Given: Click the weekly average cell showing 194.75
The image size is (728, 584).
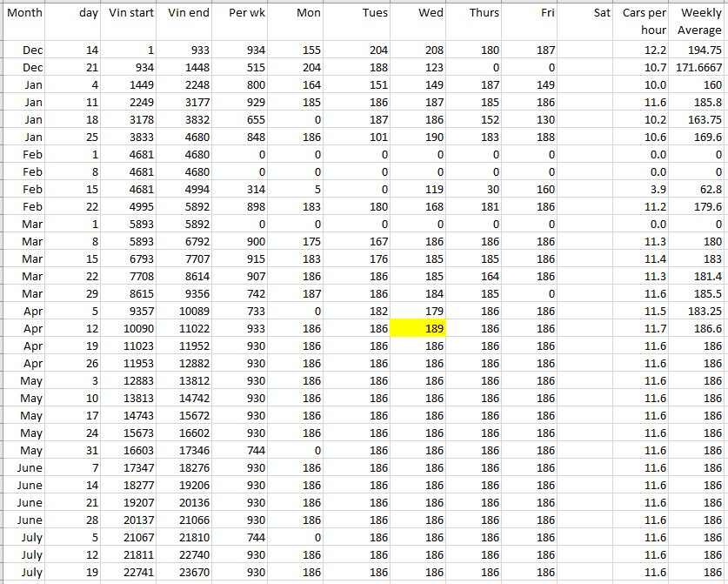Looking at the screenshot, I should [698, 50].
